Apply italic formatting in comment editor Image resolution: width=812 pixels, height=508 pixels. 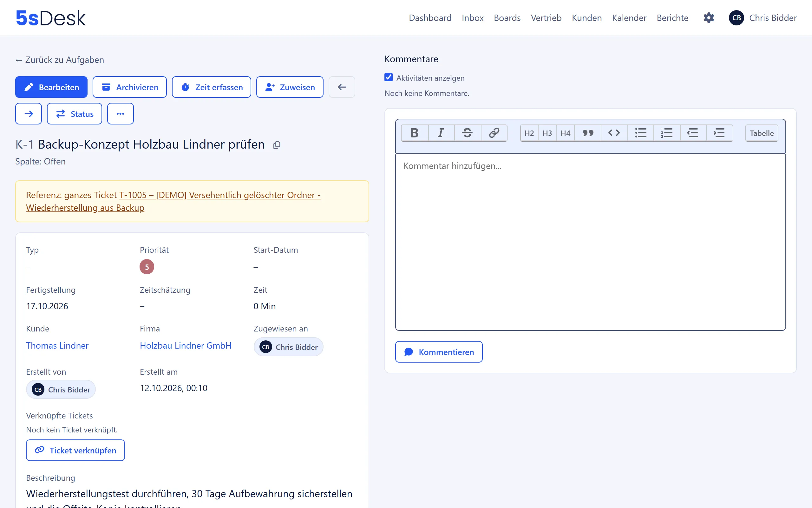441,133
